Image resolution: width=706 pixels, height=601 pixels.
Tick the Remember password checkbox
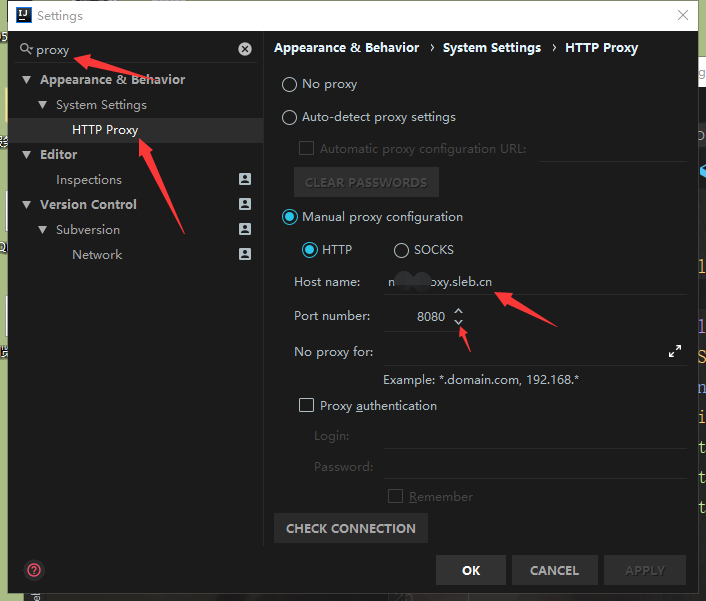coord(395,496)
